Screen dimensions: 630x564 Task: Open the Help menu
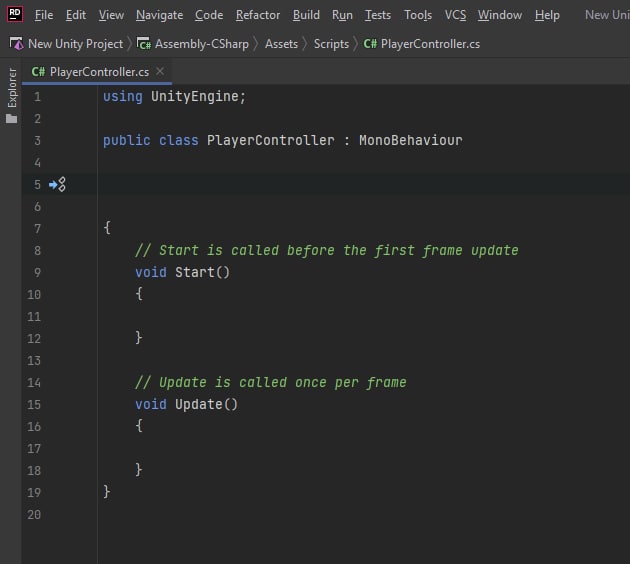click(x=547, y=15)
